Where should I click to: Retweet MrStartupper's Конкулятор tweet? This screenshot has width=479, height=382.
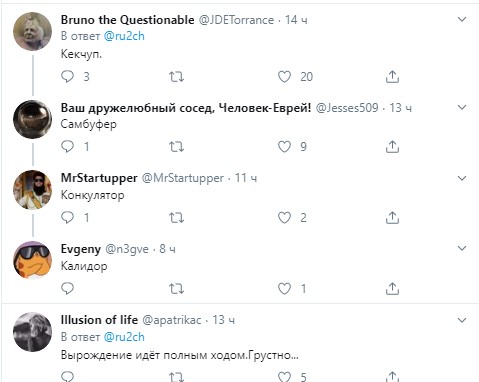point(176,218)
